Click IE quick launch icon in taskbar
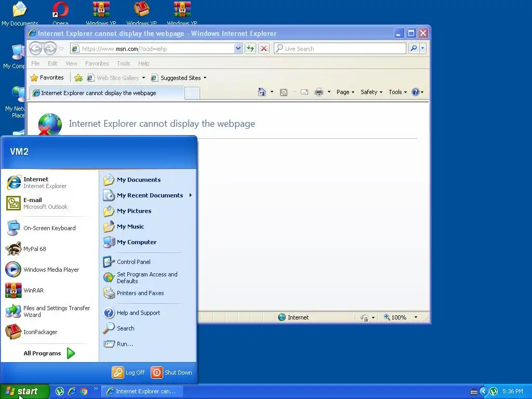This screenshot has width=532, height=399. pyautogui.click(x=72, y=391)
